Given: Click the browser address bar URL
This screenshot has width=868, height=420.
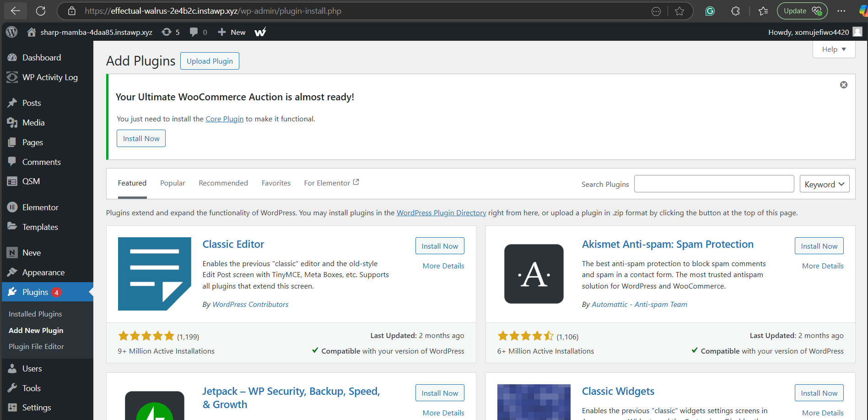Looking at the screenshot, I should coord(213,11).
